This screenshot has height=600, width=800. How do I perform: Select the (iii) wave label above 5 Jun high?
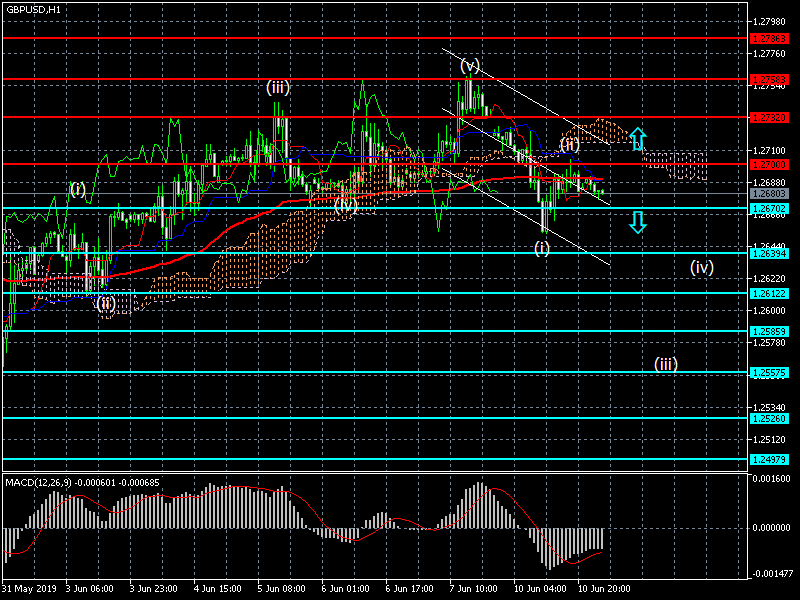coord(278,88)
